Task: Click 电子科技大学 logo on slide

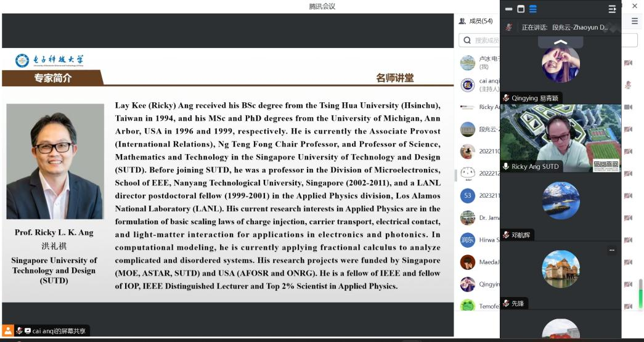Action: tap(49, 60)
